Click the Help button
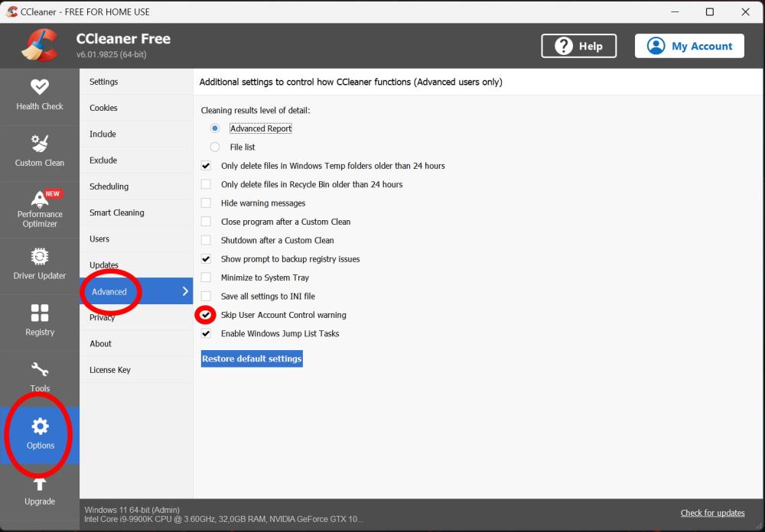The width and height of the screenshot is (765, 532). coord(578,46)
